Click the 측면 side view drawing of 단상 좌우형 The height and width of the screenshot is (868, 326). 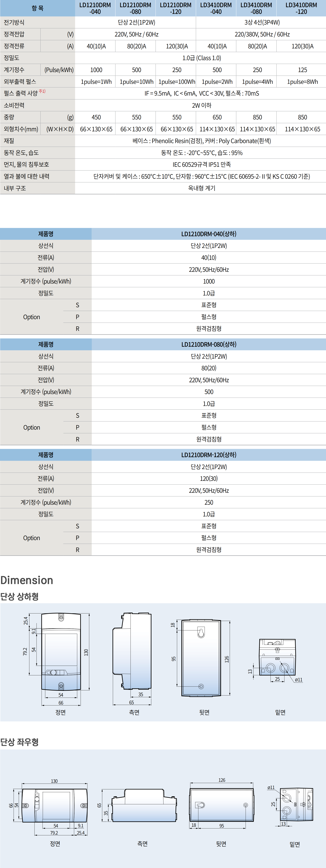144,806
